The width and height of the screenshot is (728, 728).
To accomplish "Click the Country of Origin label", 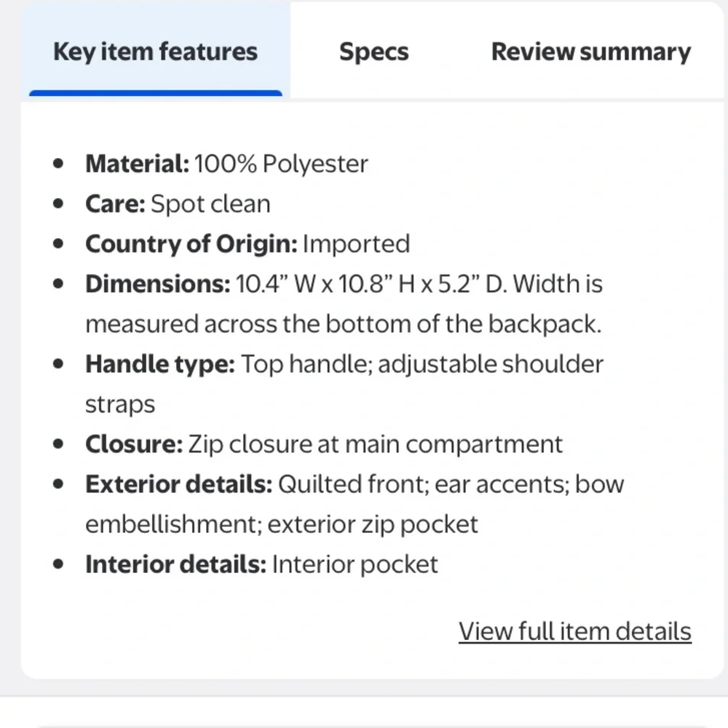I will 191,244.
